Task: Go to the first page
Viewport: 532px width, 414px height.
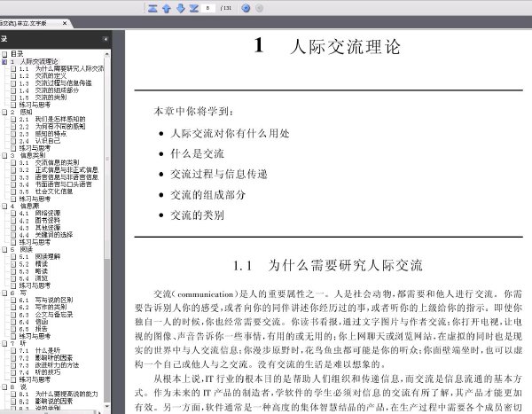Action: point(153,8)
